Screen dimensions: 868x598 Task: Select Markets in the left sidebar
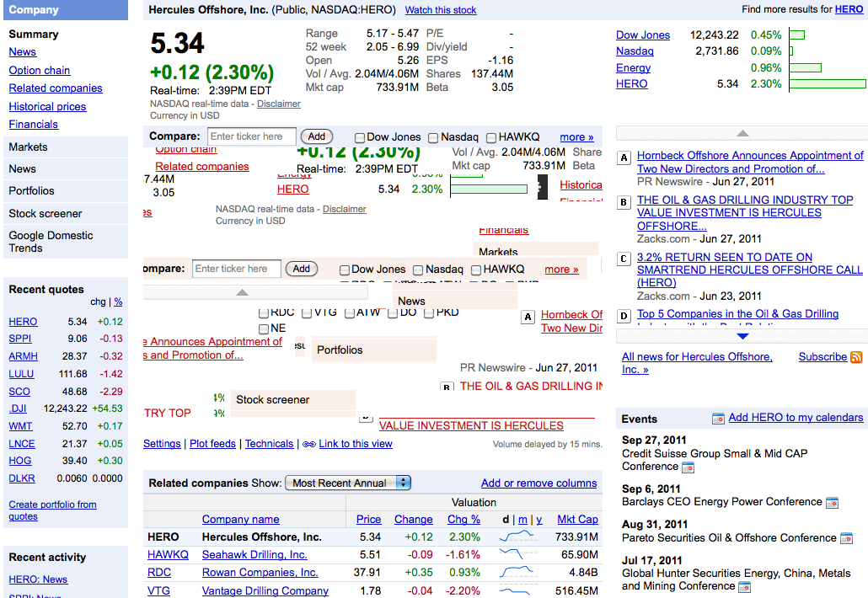66,147
